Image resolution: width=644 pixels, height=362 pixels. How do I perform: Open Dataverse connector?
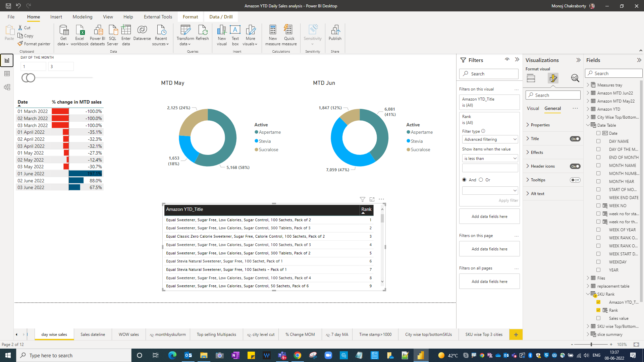[x=142, y=33]
